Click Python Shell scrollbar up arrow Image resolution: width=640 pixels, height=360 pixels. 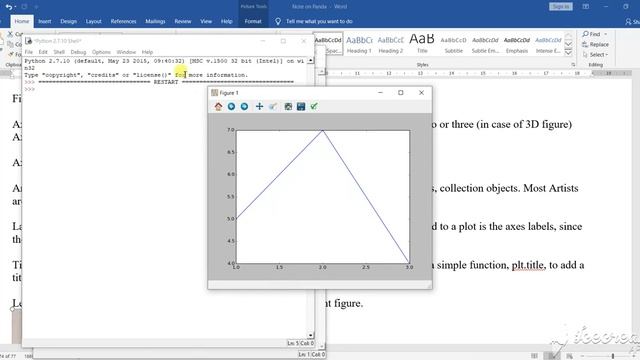[311, 60]
